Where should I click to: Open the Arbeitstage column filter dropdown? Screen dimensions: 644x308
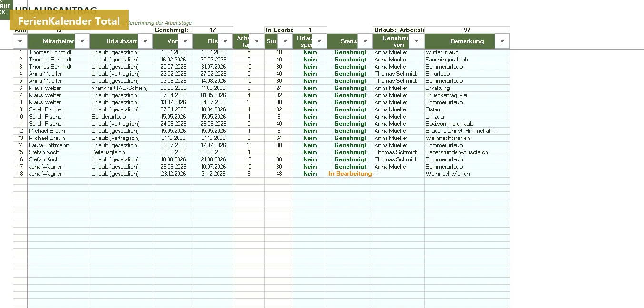(x=257, y=41)
